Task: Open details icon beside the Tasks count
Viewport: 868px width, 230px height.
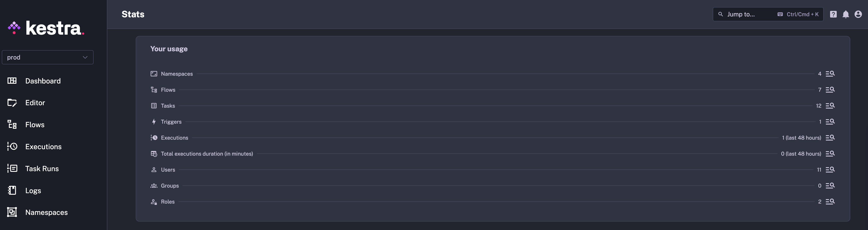Action: [830, 105]
